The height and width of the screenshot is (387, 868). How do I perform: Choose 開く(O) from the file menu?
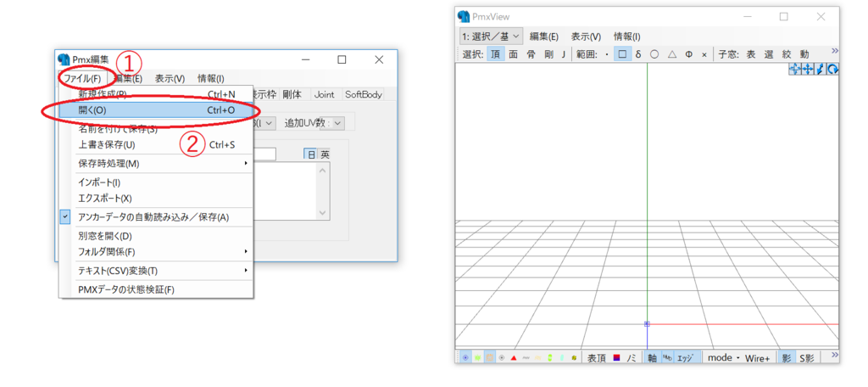pos(157,110)
